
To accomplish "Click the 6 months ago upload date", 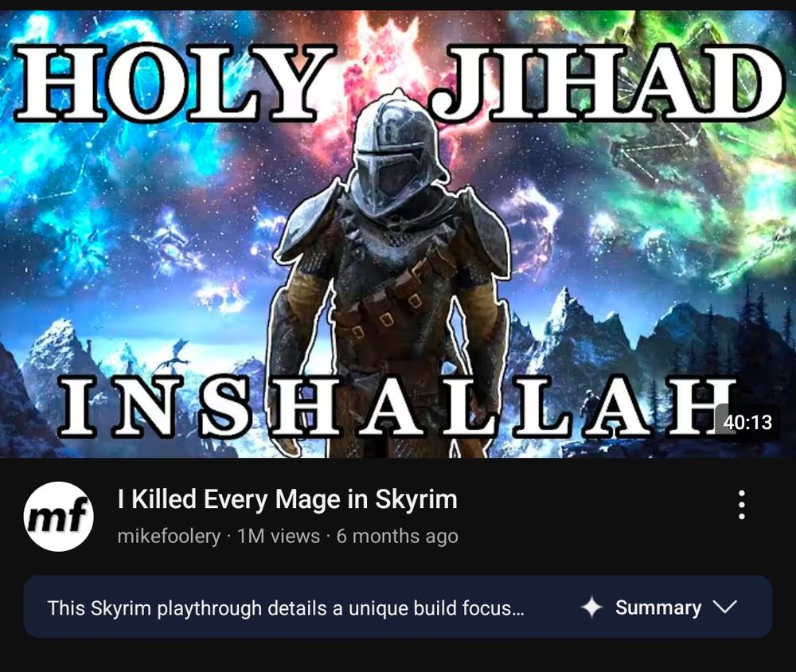I will [x=397, y=536].
